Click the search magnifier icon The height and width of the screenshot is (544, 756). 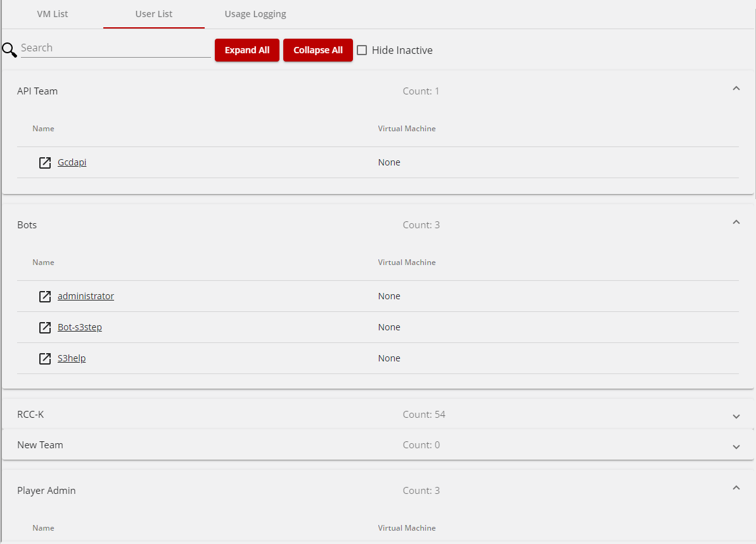tap(9, 49)
